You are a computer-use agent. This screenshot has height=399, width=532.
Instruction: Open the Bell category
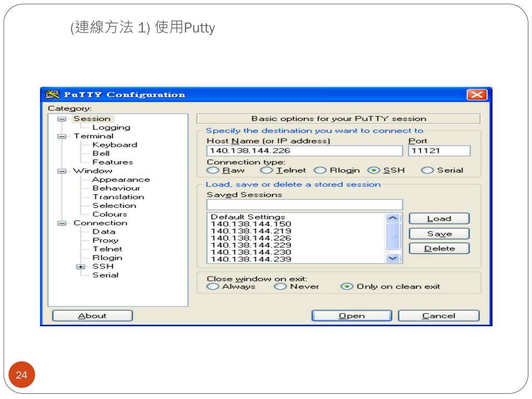(101, 153)
